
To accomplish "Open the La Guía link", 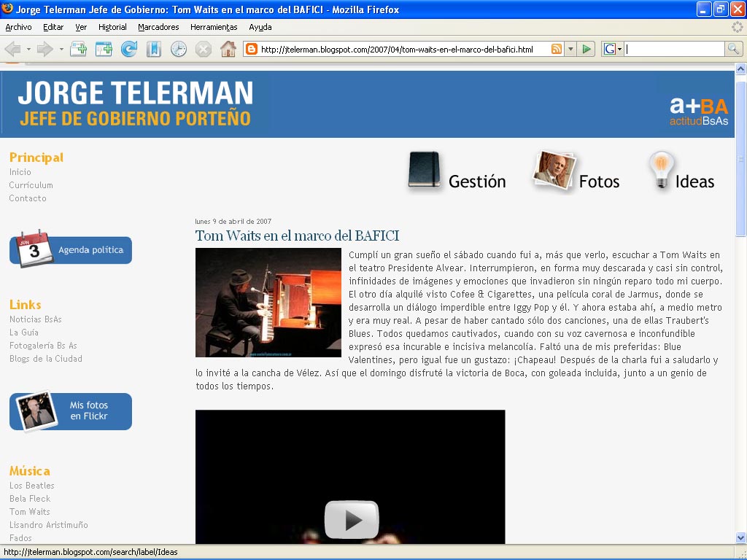I will (24, 332).
